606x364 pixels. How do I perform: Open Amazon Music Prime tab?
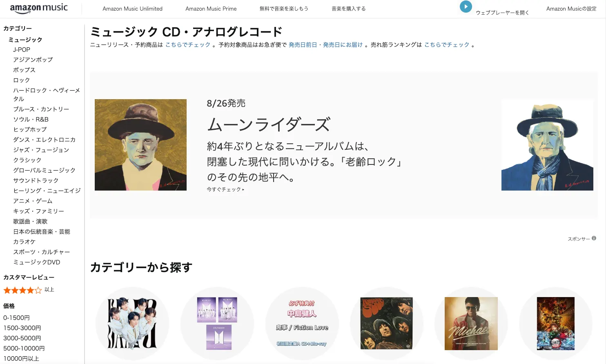pos(211,9)
